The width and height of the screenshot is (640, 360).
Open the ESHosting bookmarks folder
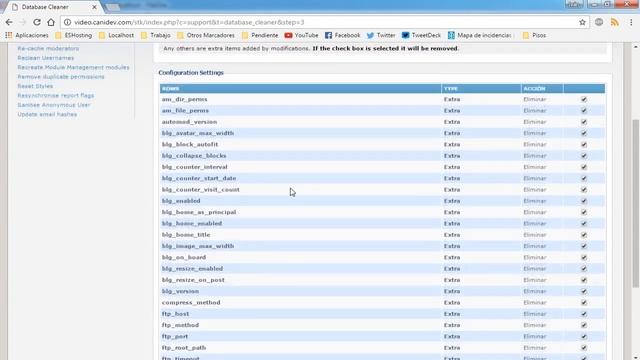(x=73, y=36)
